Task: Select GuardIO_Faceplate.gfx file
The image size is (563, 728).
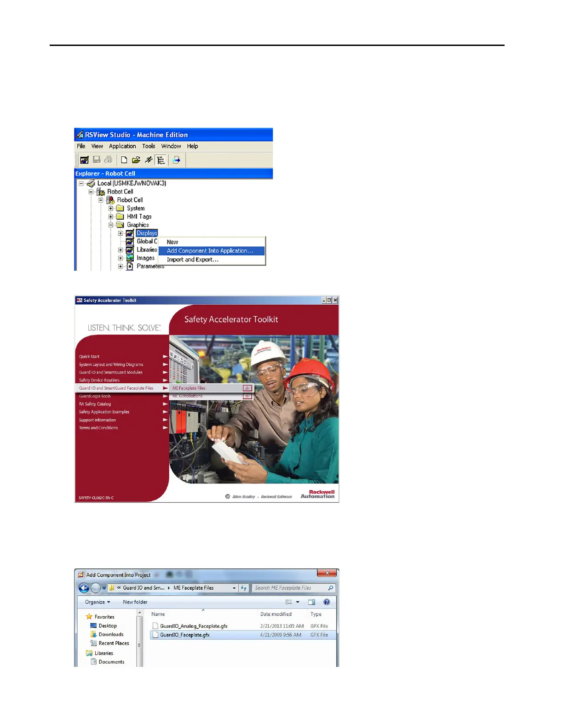Action: click(243, 635)
